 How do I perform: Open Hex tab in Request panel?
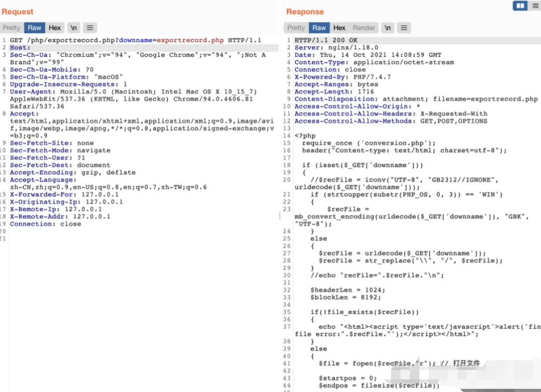[x=55, y=27]
